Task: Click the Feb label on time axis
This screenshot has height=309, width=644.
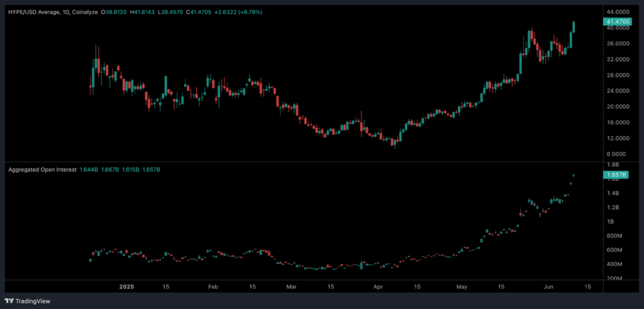Action: click(212, 286)
